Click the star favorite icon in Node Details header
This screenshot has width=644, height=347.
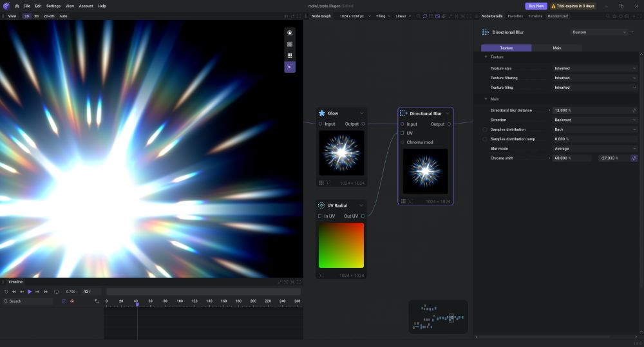coord(614,17)
